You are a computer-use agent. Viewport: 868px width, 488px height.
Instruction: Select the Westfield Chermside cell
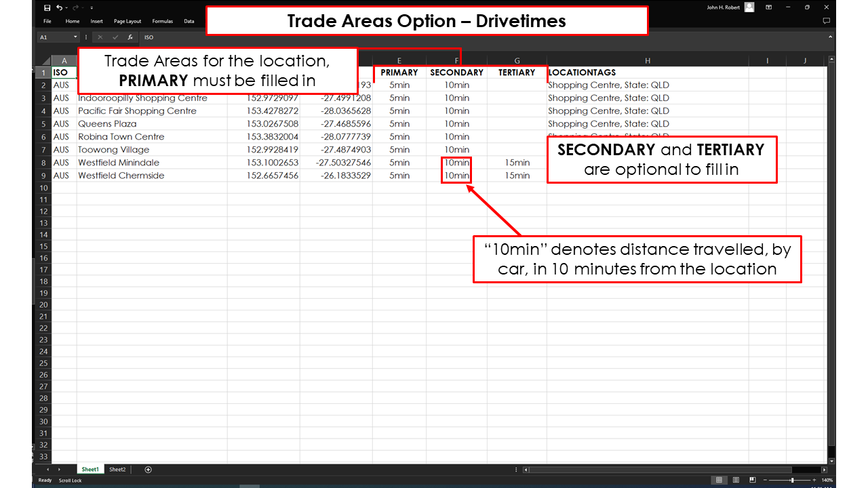coord(152,176)
